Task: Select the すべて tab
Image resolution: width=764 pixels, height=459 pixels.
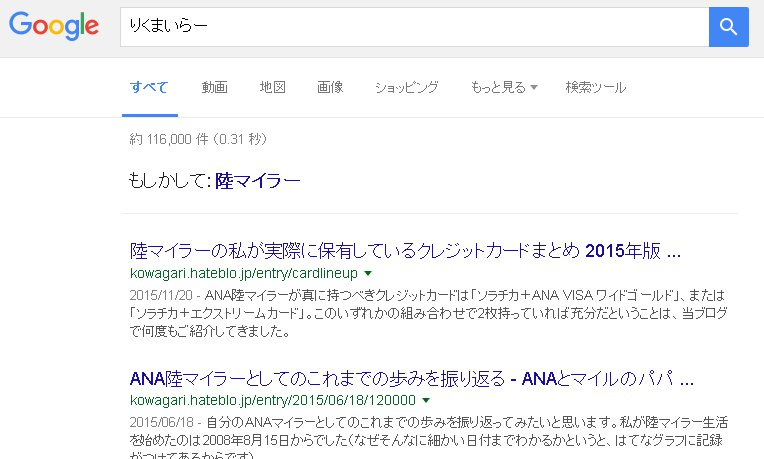Action: [x=149, y=87]
